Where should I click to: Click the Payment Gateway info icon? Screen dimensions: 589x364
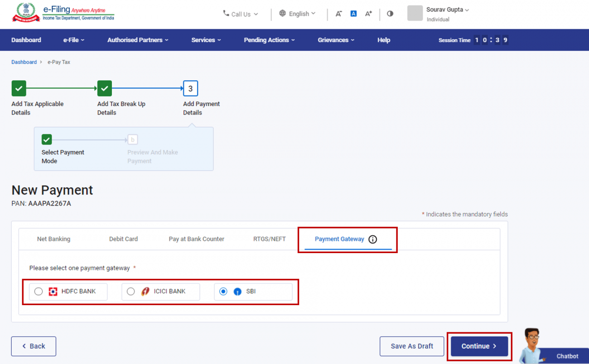tap(372, 239)
